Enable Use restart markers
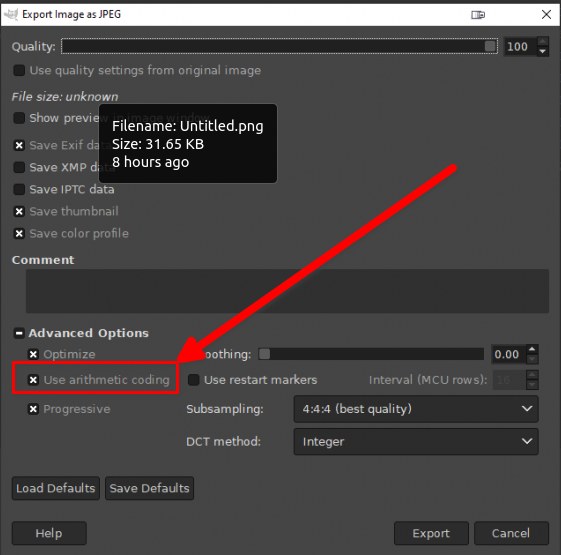 (x=194, y=380)
